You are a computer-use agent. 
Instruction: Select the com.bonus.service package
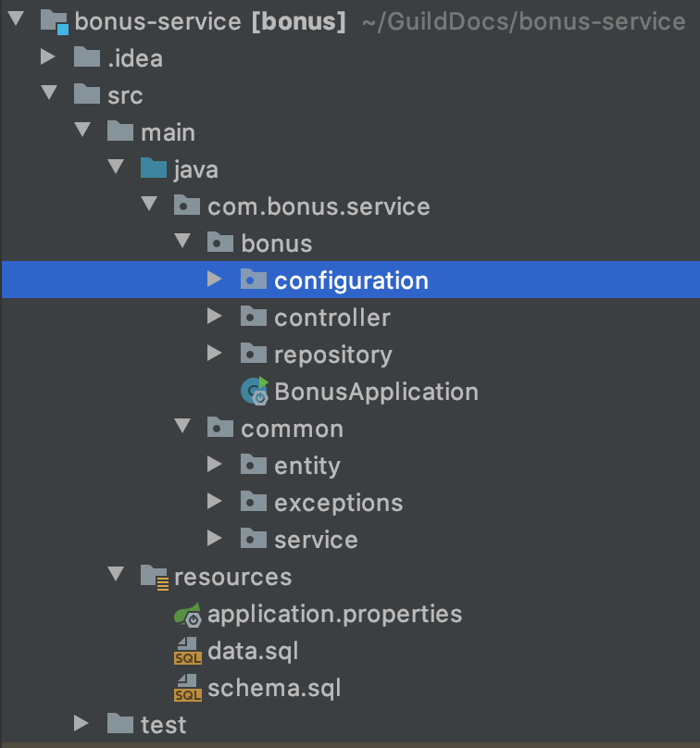(x=319, y=206)
